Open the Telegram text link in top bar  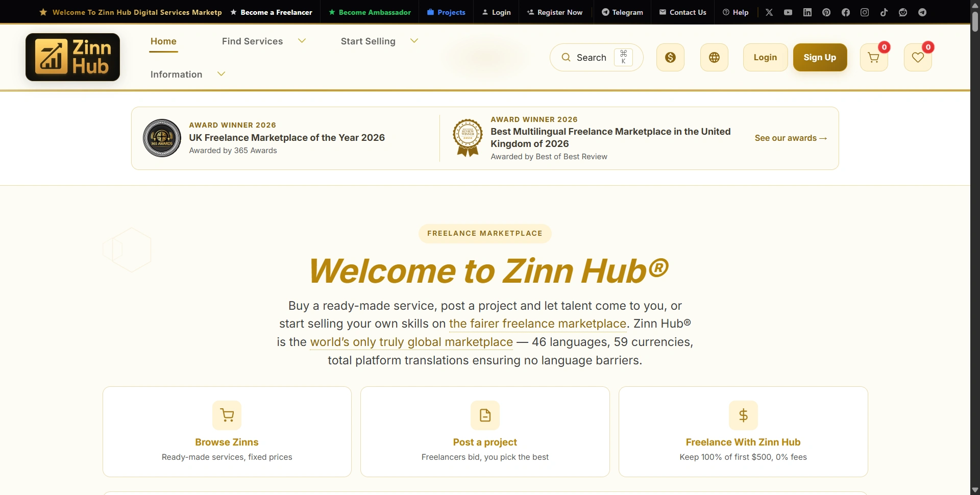[622, 12]
